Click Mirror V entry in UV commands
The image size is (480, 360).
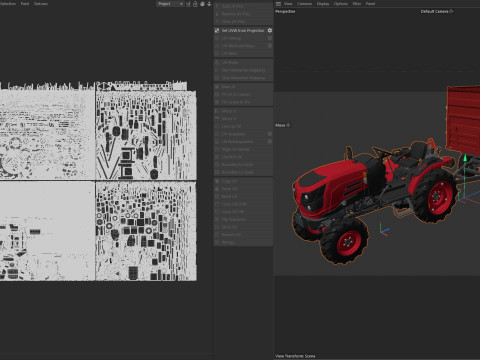243,119
